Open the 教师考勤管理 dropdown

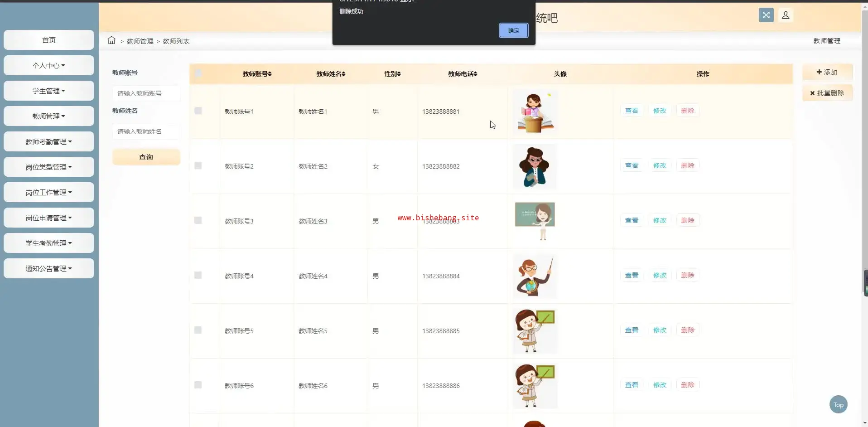pos(49,141)
